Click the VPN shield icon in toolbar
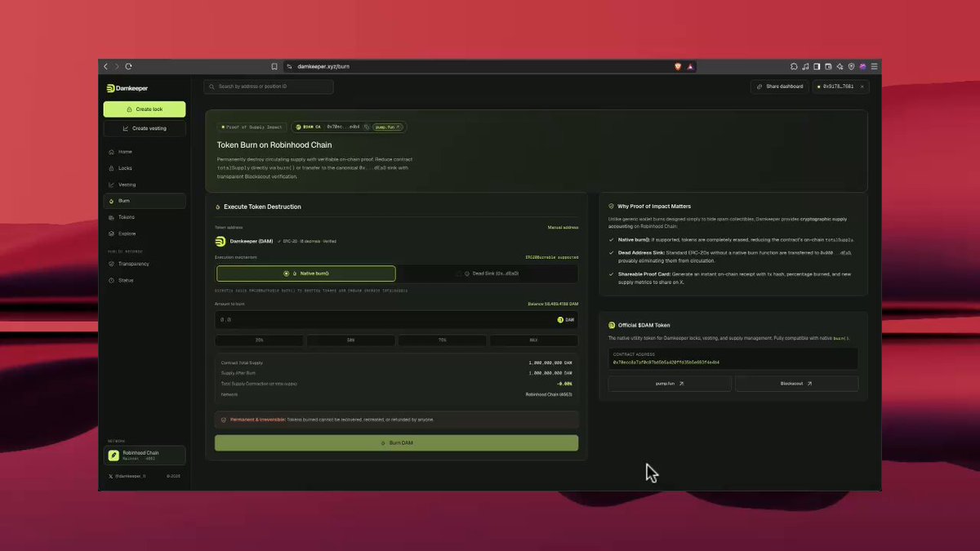This screenshot has width=980, height=551. tap(851, 66)
